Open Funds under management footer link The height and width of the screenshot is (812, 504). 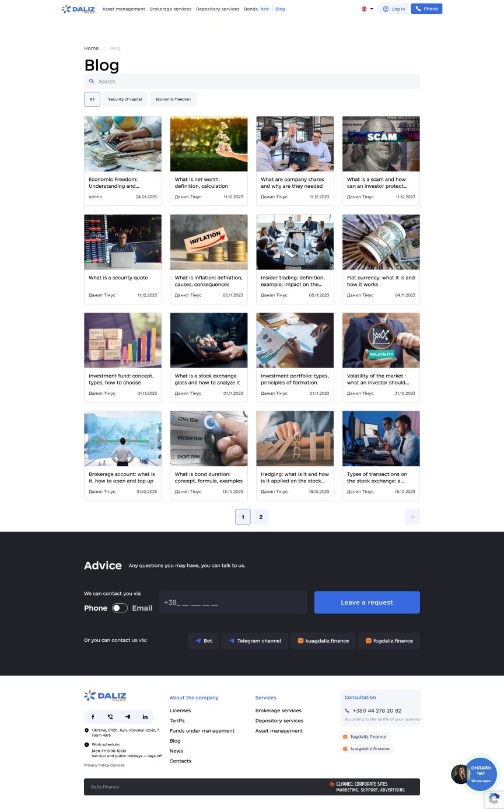(x=202, y=731)
